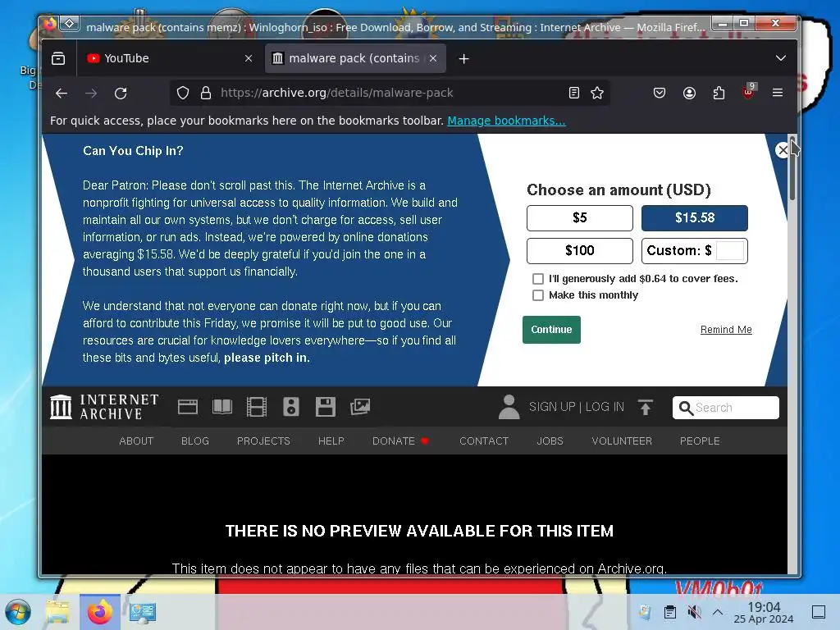Open the Pocket save icon

tap(660, 94)
